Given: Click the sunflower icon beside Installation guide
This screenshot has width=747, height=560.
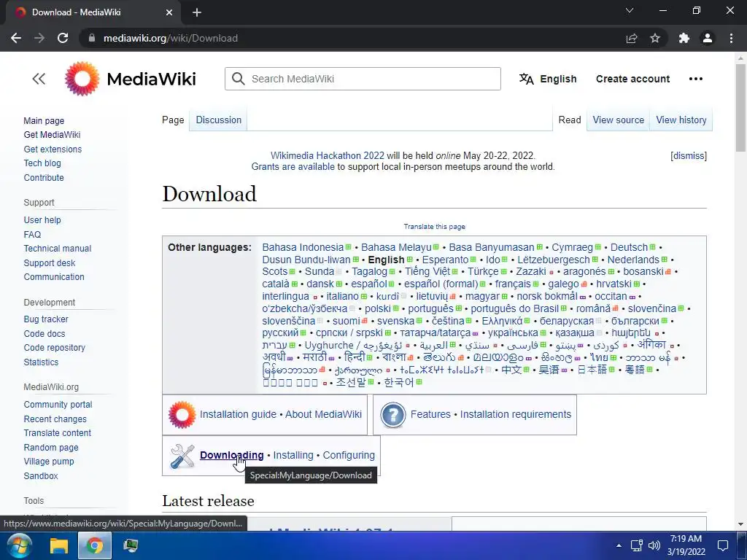Looking at the screenshot, I should tap(182, 415).
